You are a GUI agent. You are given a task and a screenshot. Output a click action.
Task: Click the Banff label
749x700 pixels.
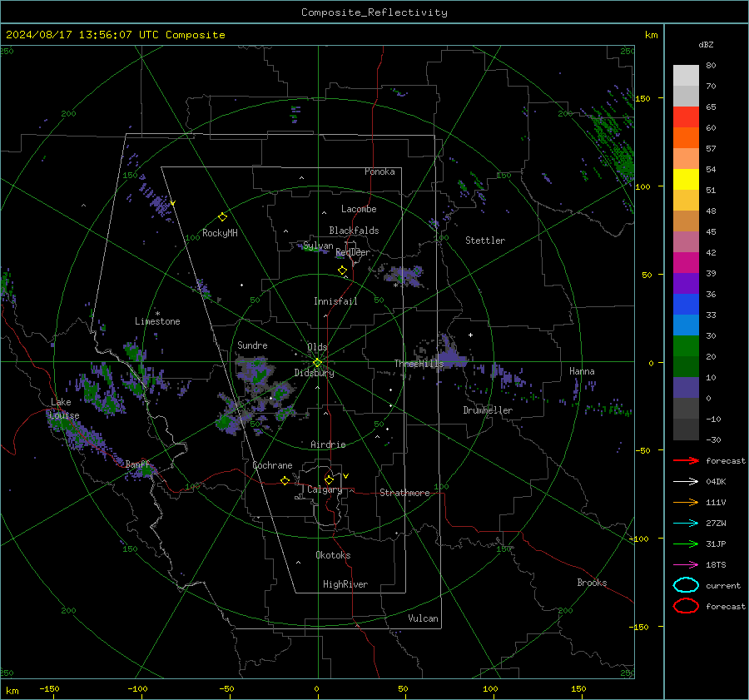click(x=137, y=464)
